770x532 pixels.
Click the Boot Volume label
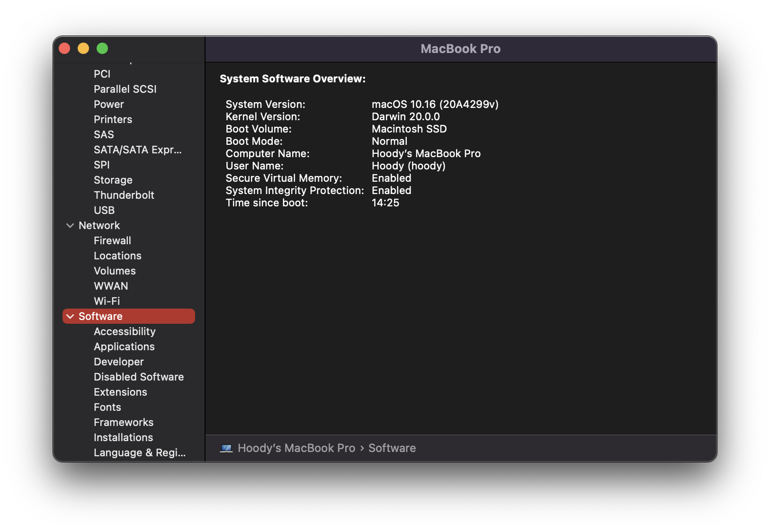[259, 129]
